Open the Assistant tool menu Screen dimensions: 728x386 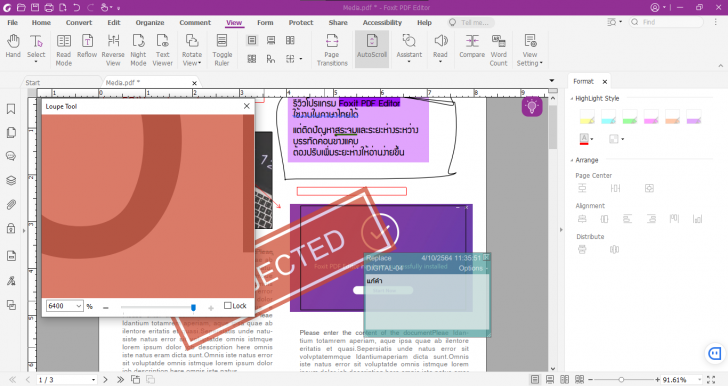(409, 48)
